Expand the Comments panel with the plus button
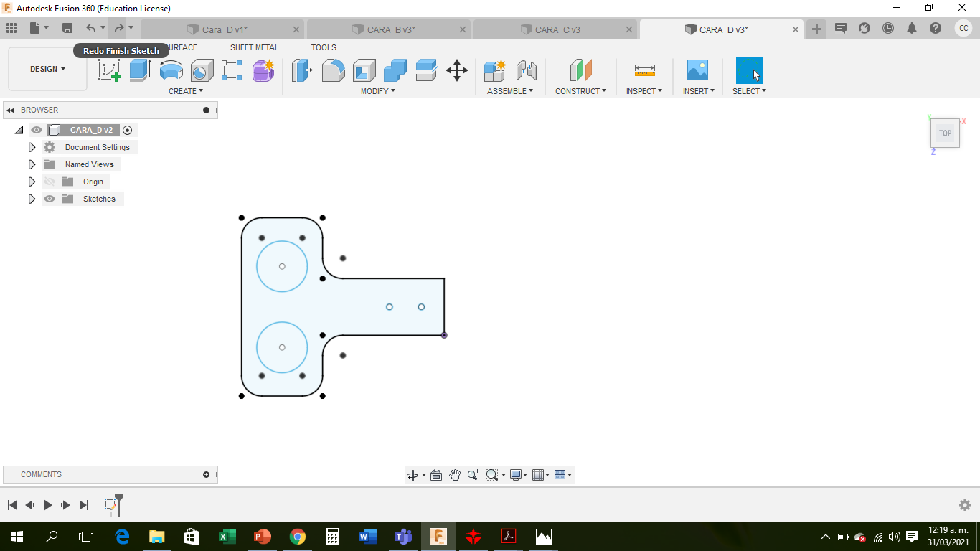980x551 pixels. coord(207,474)
